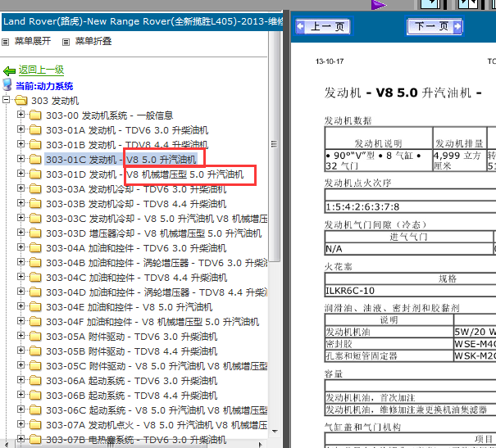
Task: Click the tree panel vertical scrollbar thumb
Action: tap(275, 146)
